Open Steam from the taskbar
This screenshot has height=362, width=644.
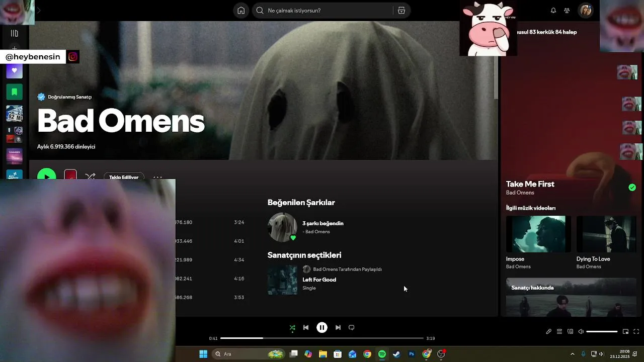(397, 354)
